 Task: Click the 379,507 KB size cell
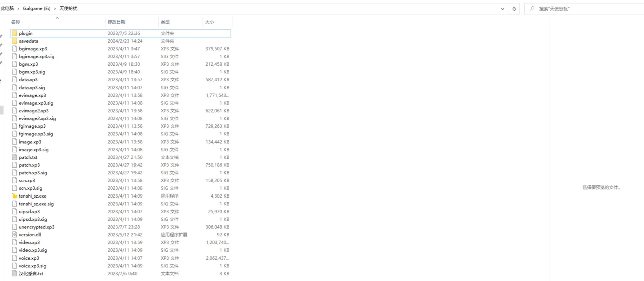point(217,49)
